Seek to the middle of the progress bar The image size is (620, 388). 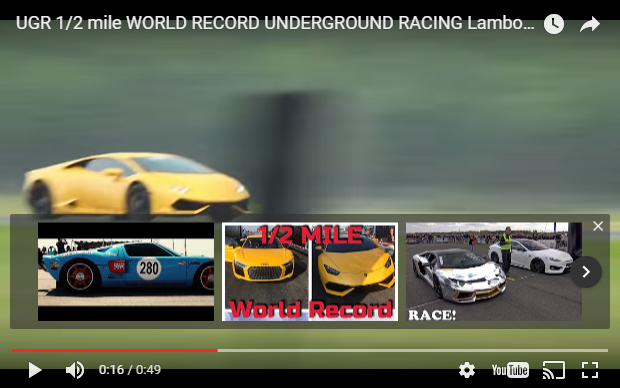[310, 350]
